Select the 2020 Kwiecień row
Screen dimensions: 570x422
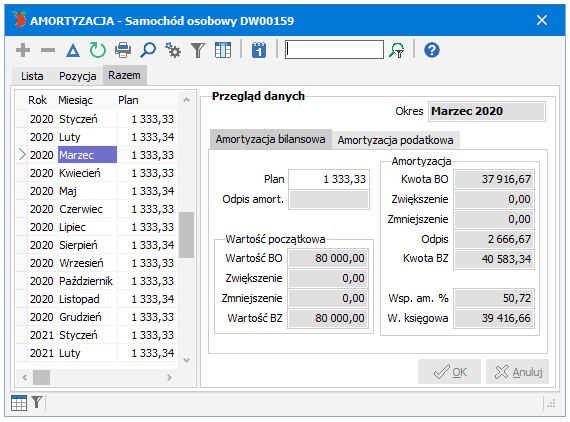pos(97,173)
